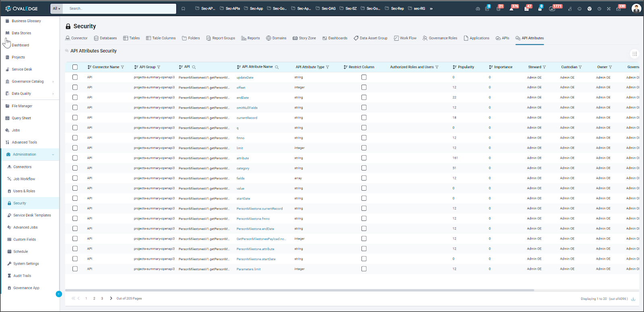The width and height of the screenshot is (644, 312).
Task: Open the All search scope dropdown
Action: tap(56, 8)
